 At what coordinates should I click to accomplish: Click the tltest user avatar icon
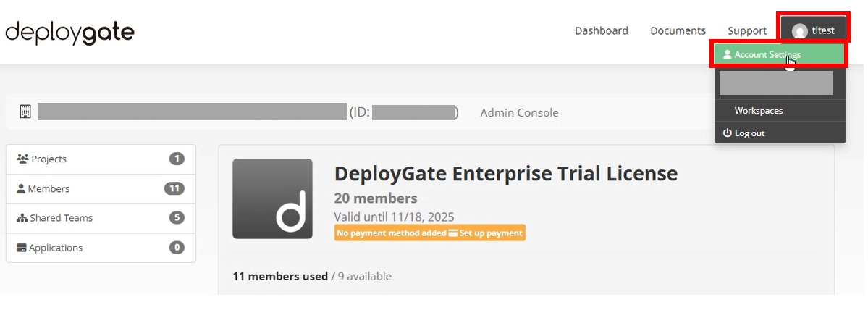799,31
